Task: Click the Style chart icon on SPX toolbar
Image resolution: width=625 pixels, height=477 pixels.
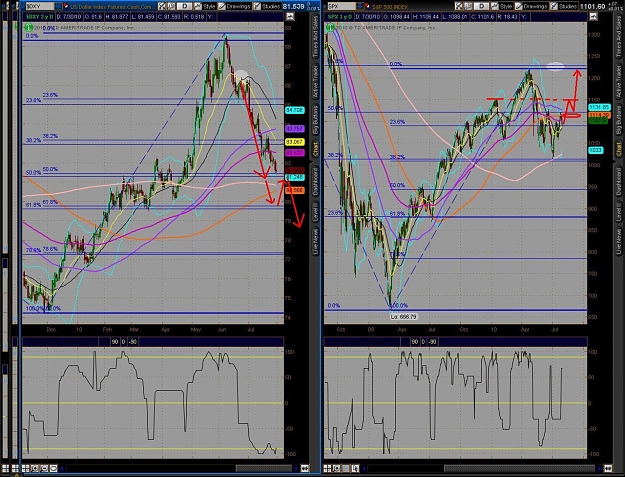Action: click(x=495, y=6)
